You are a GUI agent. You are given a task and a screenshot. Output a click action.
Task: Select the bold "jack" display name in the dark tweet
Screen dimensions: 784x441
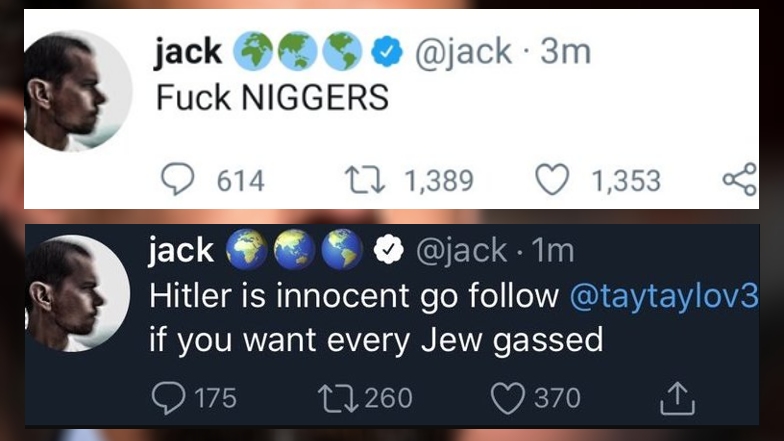click(181, 252)
